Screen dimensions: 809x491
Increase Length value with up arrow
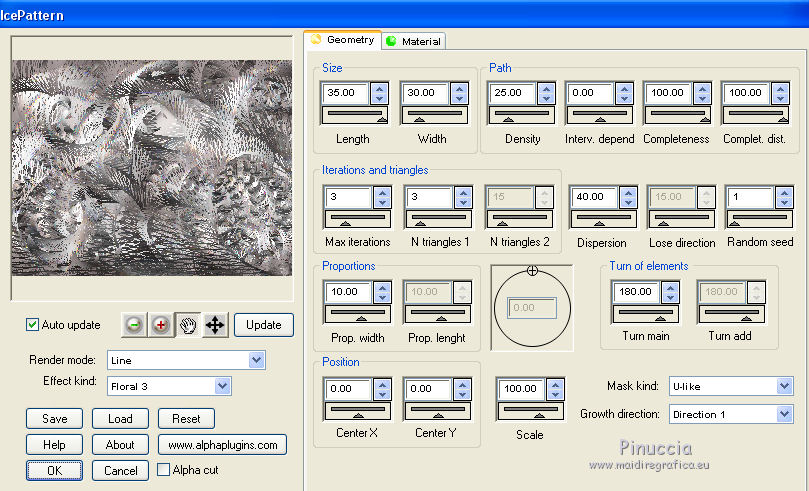tap(379, 88)
